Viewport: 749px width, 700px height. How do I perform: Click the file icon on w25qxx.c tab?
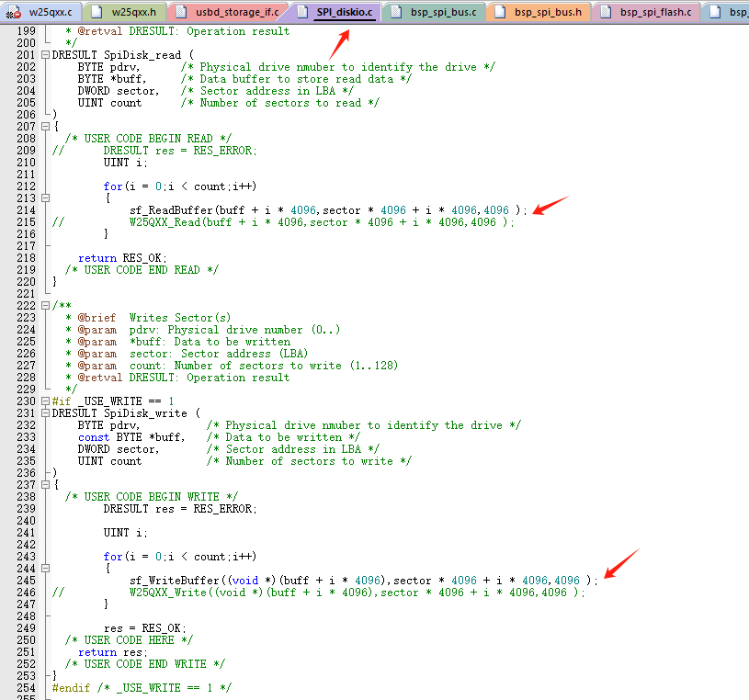point(14,12)
